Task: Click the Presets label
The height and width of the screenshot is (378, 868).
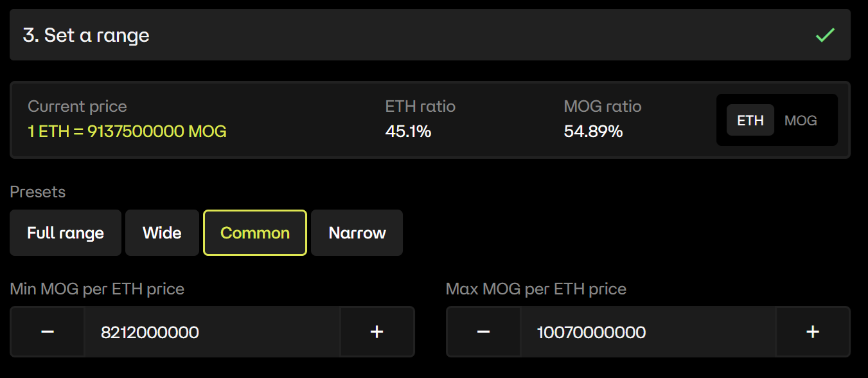Action: [38, 192]
